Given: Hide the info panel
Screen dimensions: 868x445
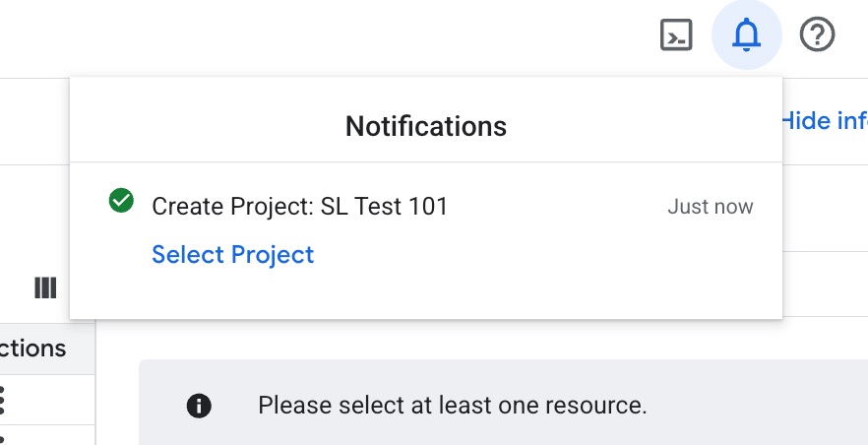Looking at the screenshot, I should point(825,121).
